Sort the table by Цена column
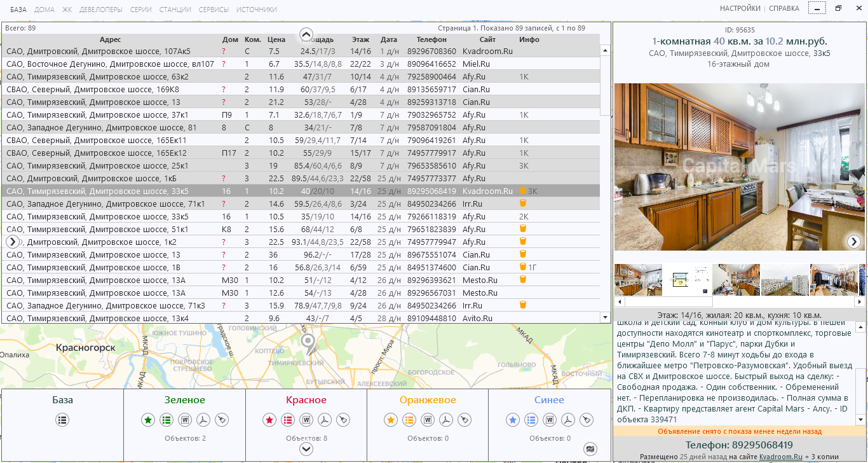Viewport: 868px width, 463px height. 276,39
